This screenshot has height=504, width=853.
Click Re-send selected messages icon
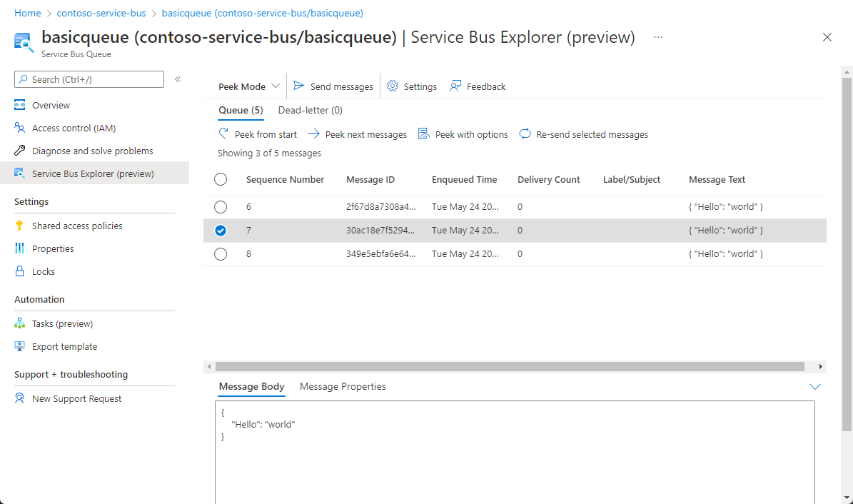[525, 133]
